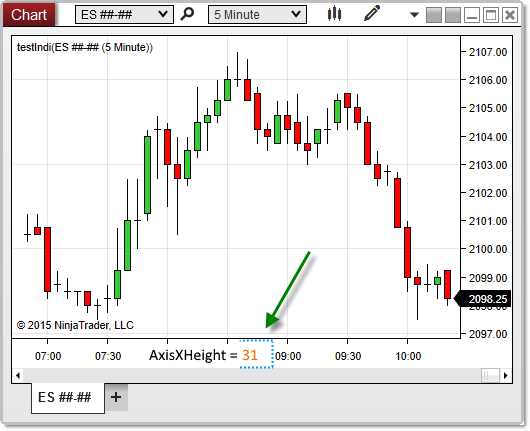Select the pencil drawing tools icon
Screen dimensions: 530x431
point(372,14)
